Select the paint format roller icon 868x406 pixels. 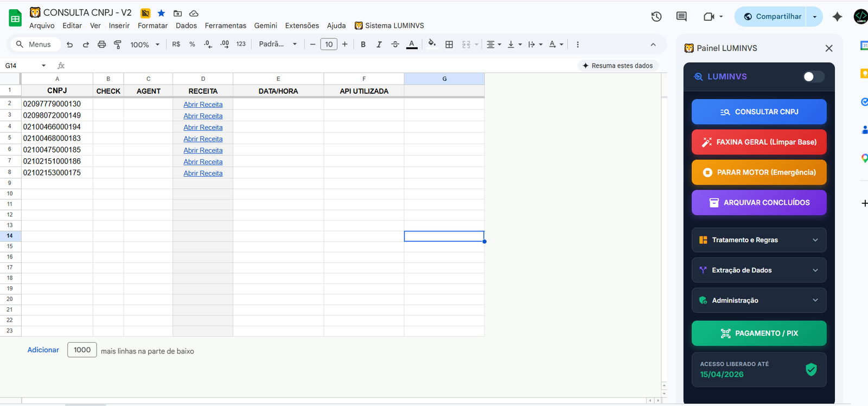point(118,44)
